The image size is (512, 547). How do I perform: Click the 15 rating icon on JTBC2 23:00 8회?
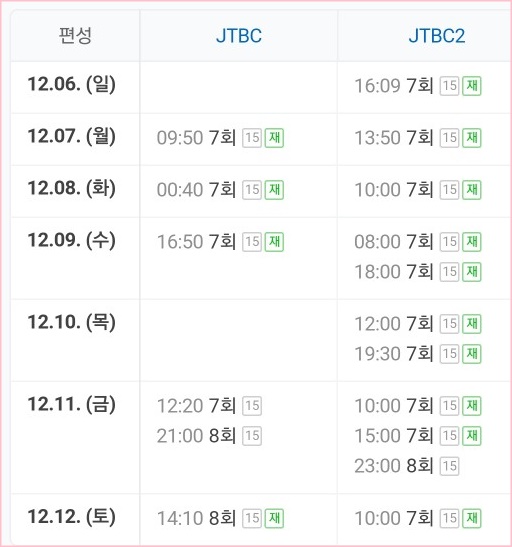coord(449,466)
